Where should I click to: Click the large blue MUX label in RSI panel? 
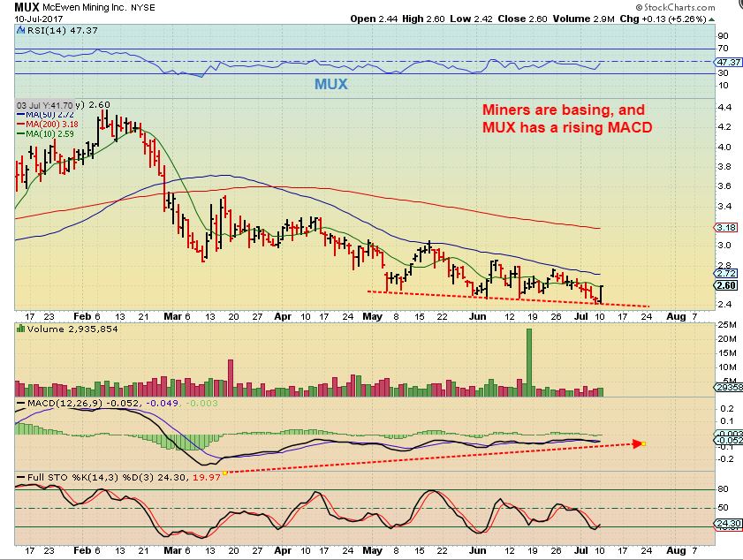pyautogui.click(x=331, y=84)
